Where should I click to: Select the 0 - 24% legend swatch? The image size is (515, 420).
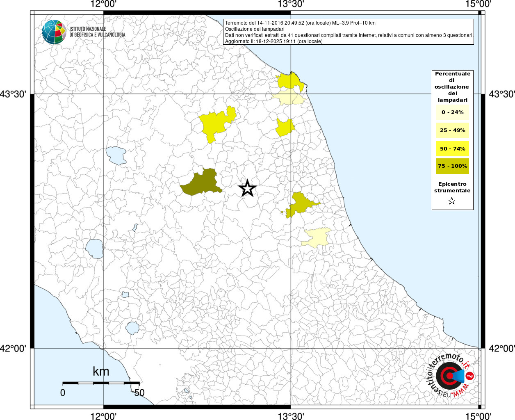(x=452, y=112)
